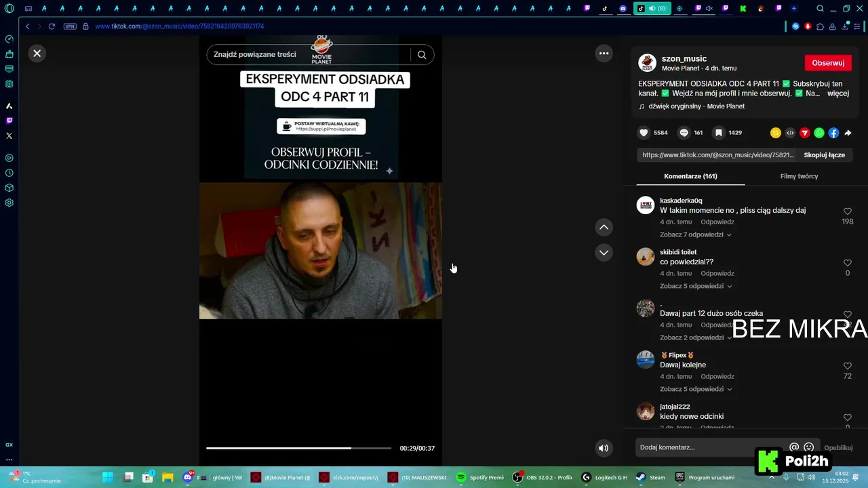868x488 pixels.
Task: Open more share options arrow
Action: click(x=848, y=133)
